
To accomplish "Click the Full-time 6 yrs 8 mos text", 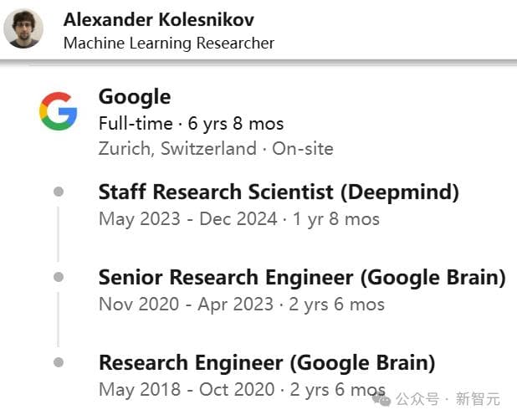I will tap(191, 123).
